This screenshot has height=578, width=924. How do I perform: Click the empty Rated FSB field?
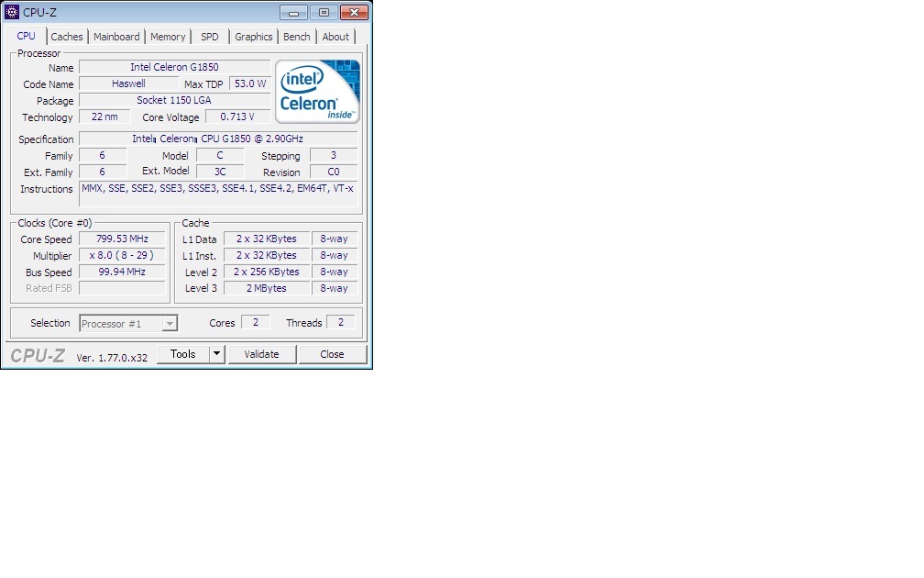pyautogui.click(x=122, y=288)
